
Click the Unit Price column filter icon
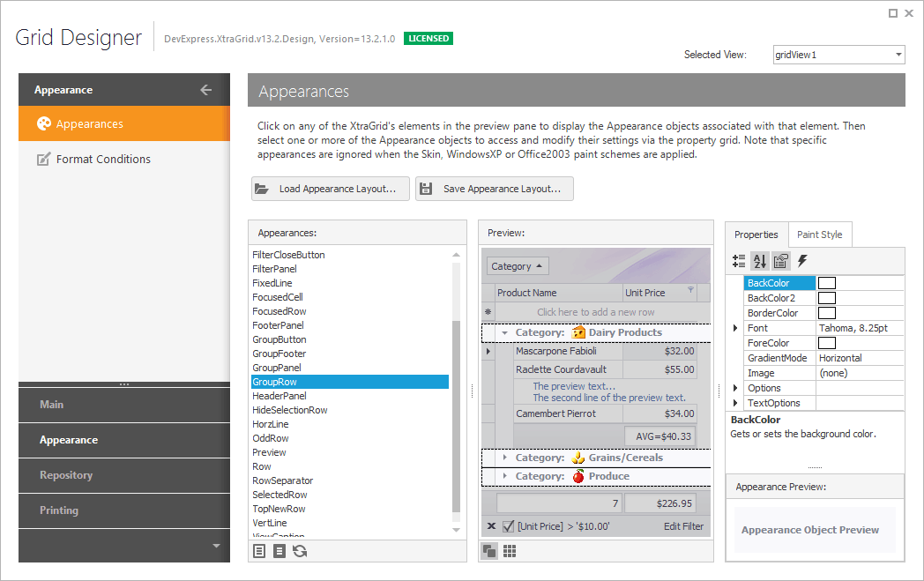click(x=690, y=290)
